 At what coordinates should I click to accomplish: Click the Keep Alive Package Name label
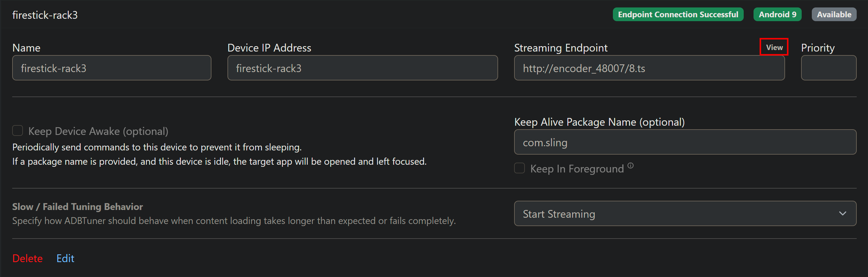(x=599, y=122)
